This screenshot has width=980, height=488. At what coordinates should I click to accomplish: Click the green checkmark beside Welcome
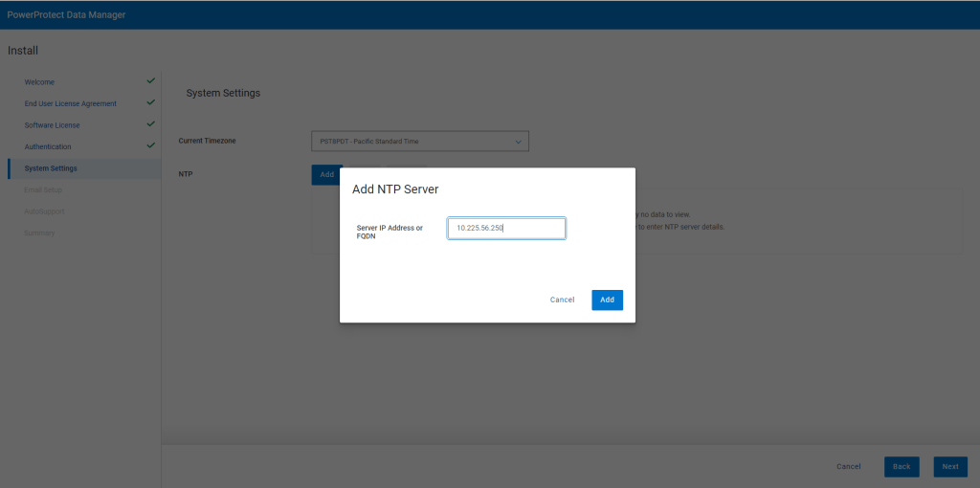coord(150,81)
